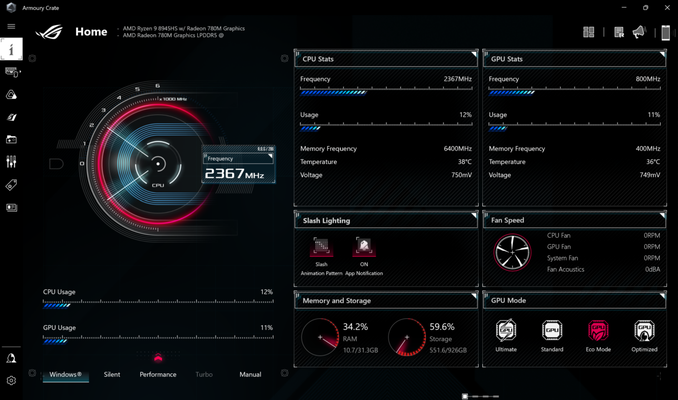Click the Fan Speed panel title
This screenshot has width=678, height=400.
[x=507, y=220]
